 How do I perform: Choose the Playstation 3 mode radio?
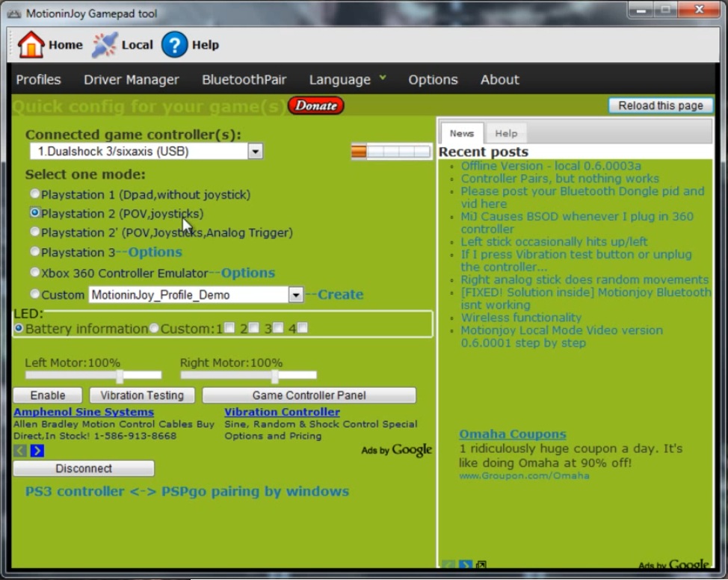[x=35, y=251]
